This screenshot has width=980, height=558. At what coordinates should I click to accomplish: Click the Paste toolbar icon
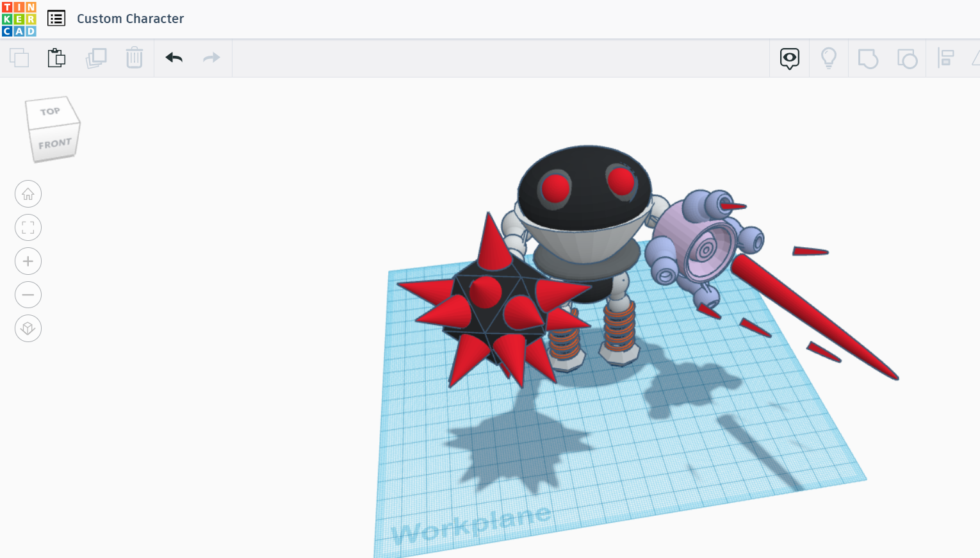point(56,58)
